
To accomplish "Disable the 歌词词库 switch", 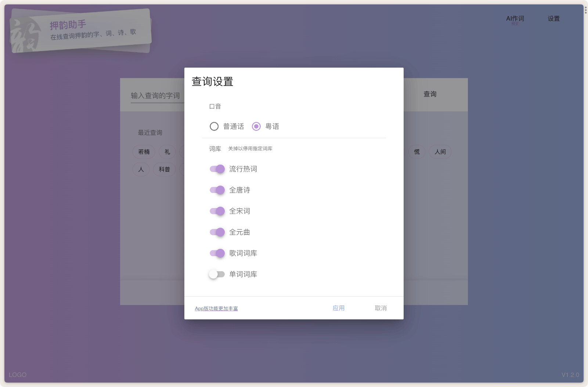I will (x=217, y=253).
